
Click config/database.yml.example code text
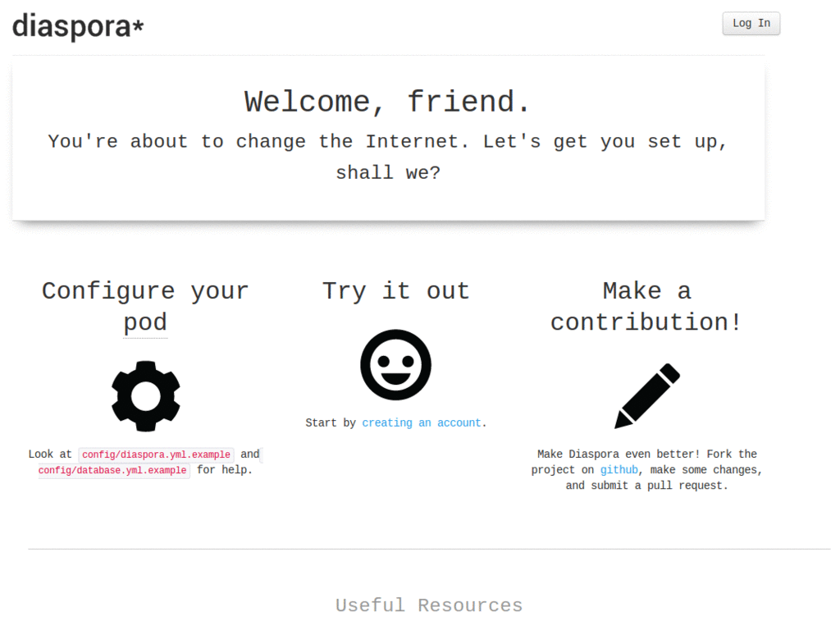pyautogui.click(x=112, y=470)
